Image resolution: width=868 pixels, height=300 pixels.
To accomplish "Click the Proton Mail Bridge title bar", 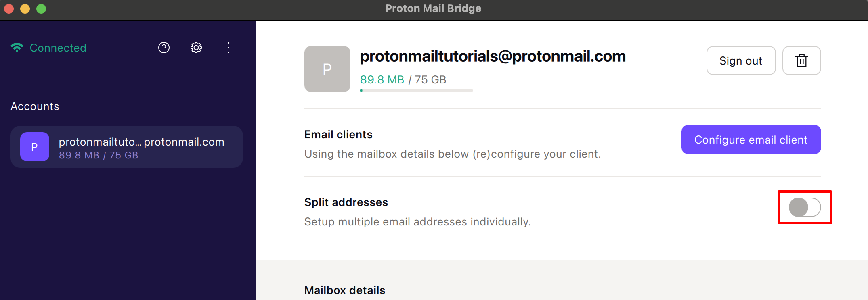I will coord(433,8).
